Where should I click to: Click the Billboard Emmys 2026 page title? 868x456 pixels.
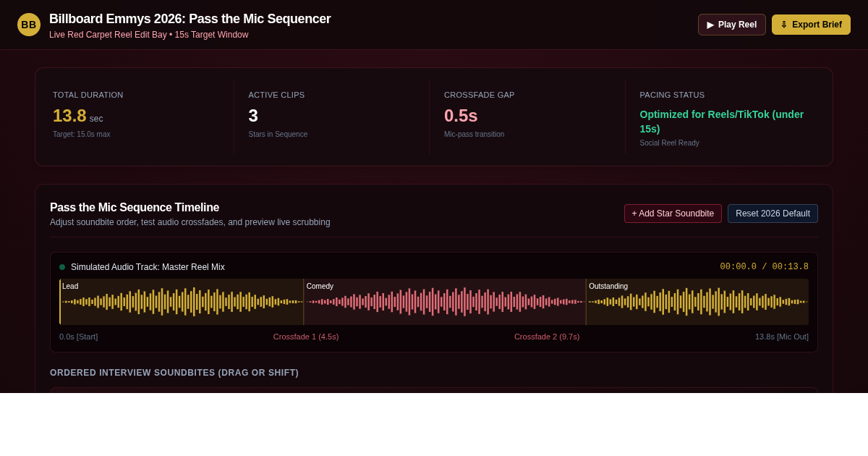[190, 19]
